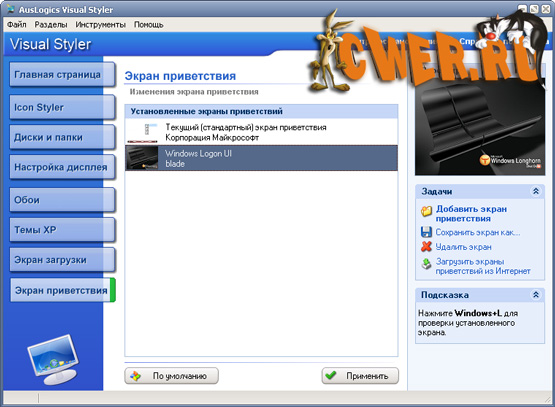Click the monitor icon in sidebar
The image size is (555, 407).
pyautogui.click(x=54, y=360)
